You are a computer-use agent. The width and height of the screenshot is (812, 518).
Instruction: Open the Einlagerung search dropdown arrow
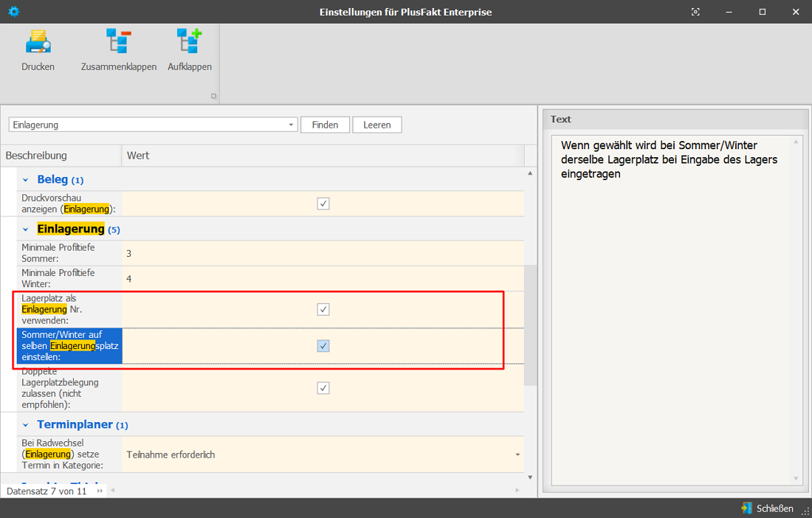pos(291,125)
